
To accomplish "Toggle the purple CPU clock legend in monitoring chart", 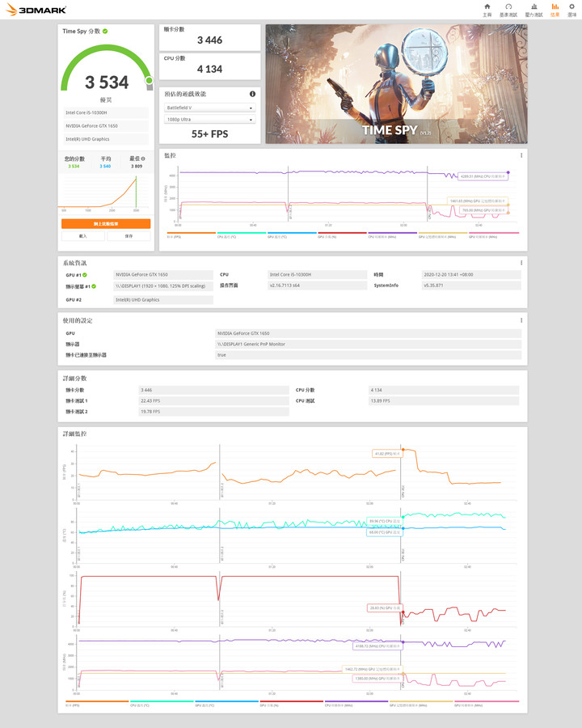I will 393,235.
